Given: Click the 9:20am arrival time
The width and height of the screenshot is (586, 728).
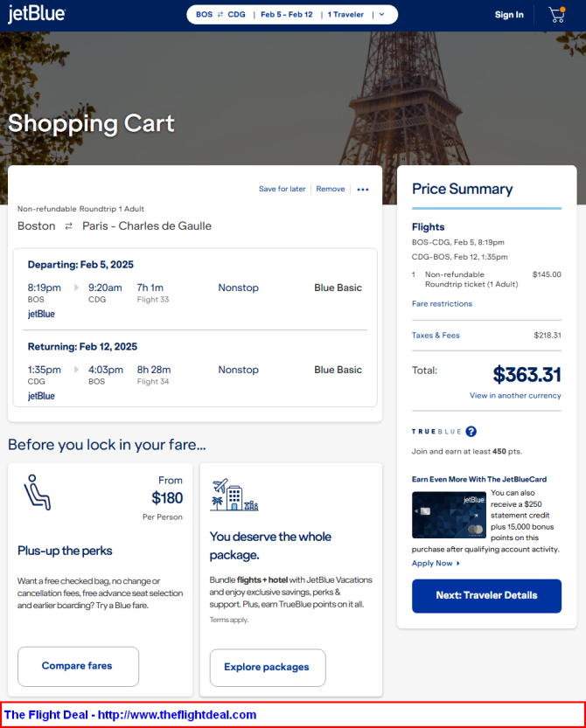Looking at the screenshot, I should coord(105,288).
